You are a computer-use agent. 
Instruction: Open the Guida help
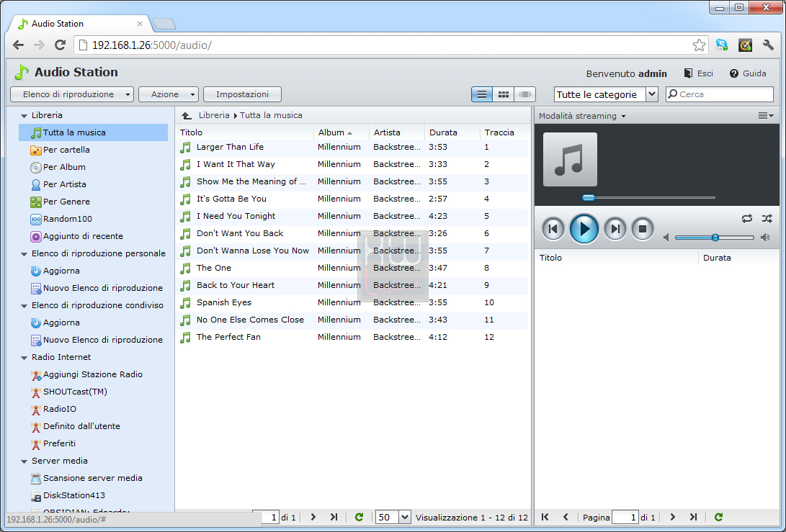[747, 73]
